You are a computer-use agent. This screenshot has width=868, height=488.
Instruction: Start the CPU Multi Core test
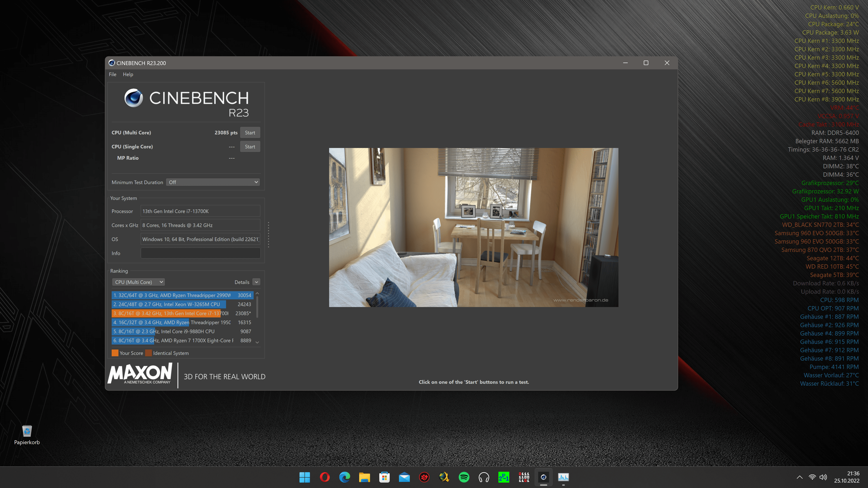pyautogui.click(x=250, y=133)
